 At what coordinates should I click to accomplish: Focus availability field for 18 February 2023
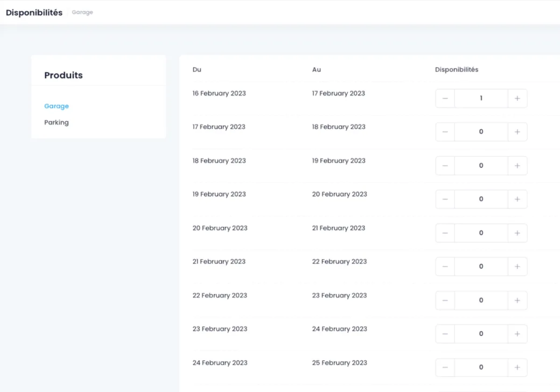click(x=481, y=166)
